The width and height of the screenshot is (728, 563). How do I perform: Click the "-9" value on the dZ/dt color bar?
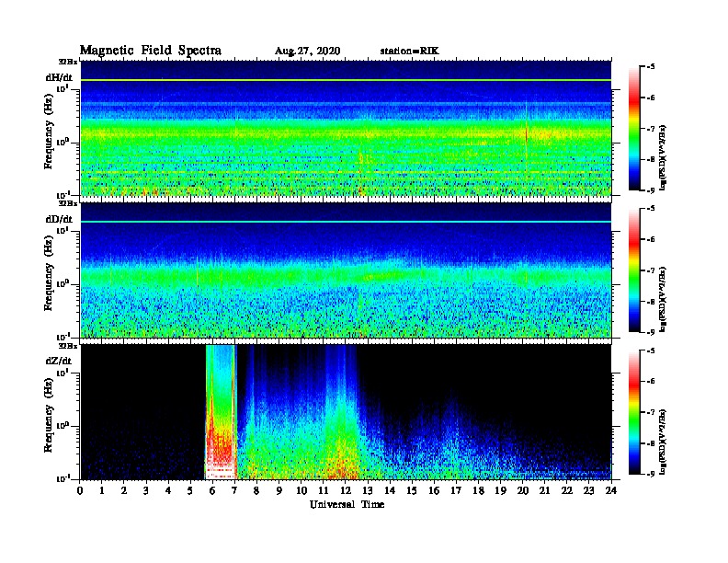point(650,474)
